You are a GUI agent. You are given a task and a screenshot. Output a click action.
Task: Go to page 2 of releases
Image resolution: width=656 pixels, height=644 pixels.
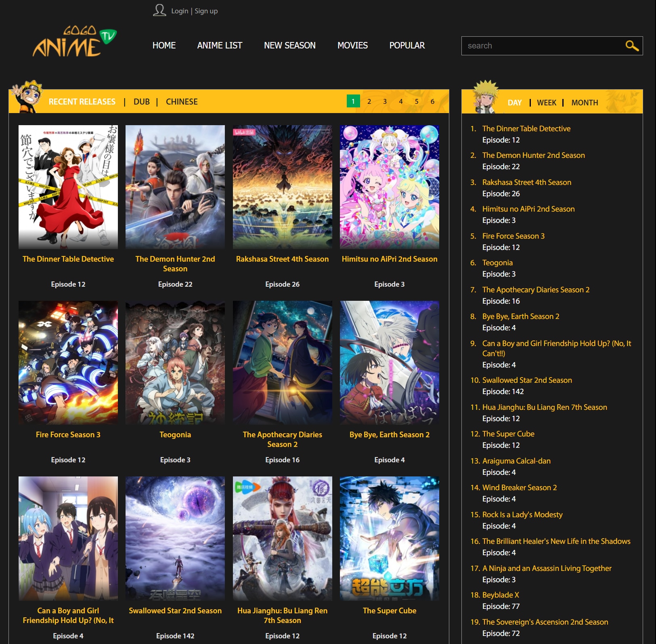tap(369, 101)
